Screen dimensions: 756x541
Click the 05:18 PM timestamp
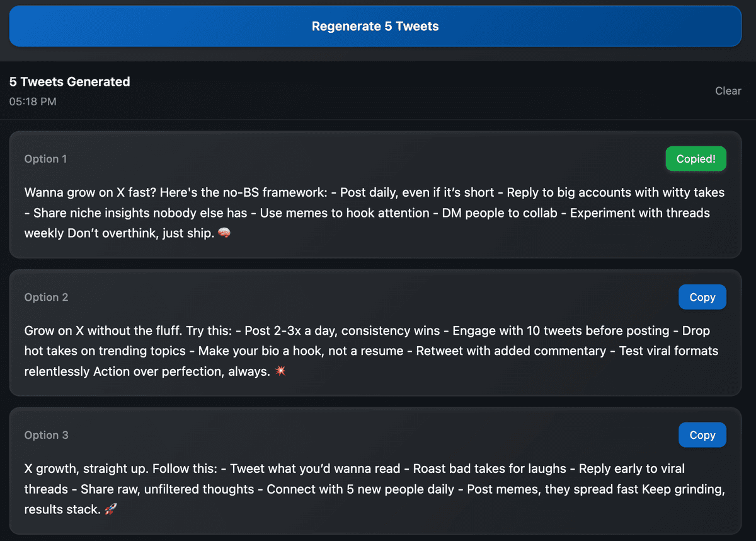33,101
